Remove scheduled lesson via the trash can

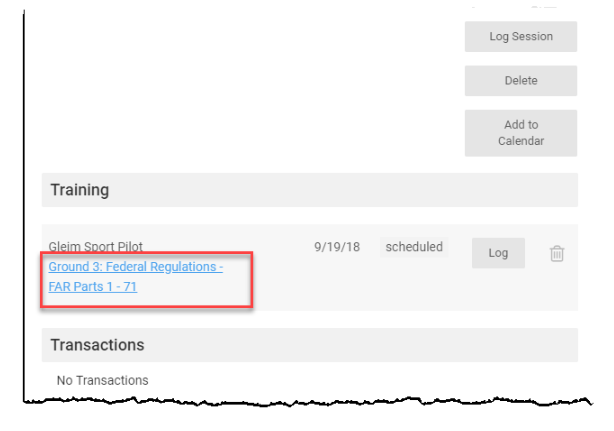(x=556, y=253)
